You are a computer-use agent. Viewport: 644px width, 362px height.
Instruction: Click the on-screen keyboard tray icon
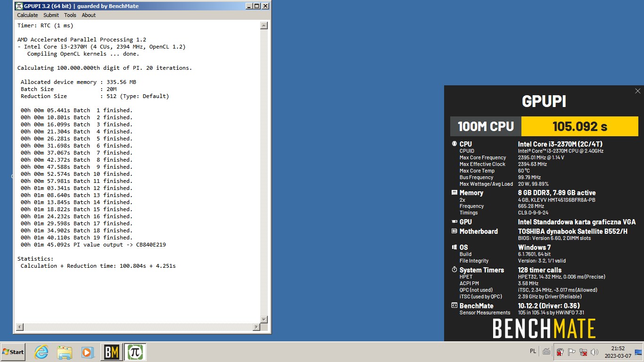[x=546, y=352]
